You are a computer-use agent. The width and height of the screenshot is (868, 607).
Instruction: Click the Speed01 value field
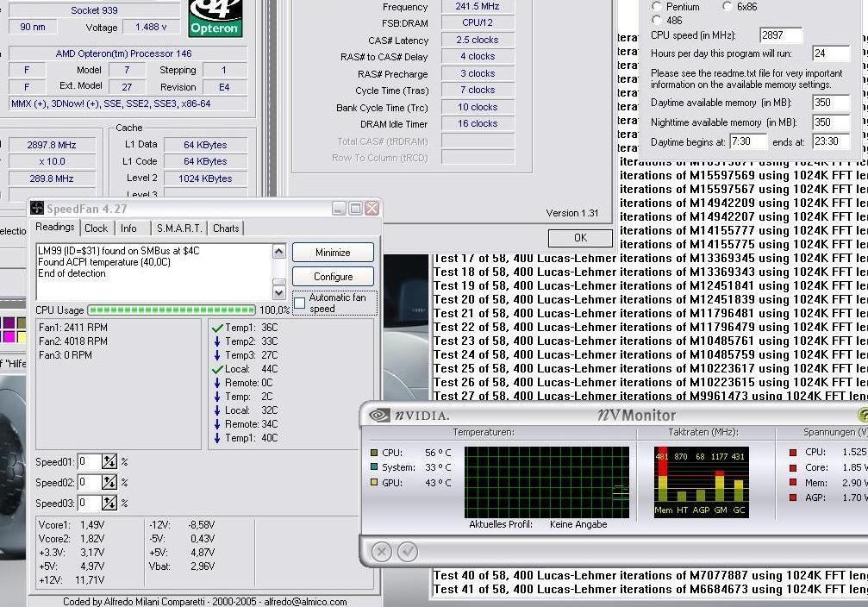click(x=89, y=461)
